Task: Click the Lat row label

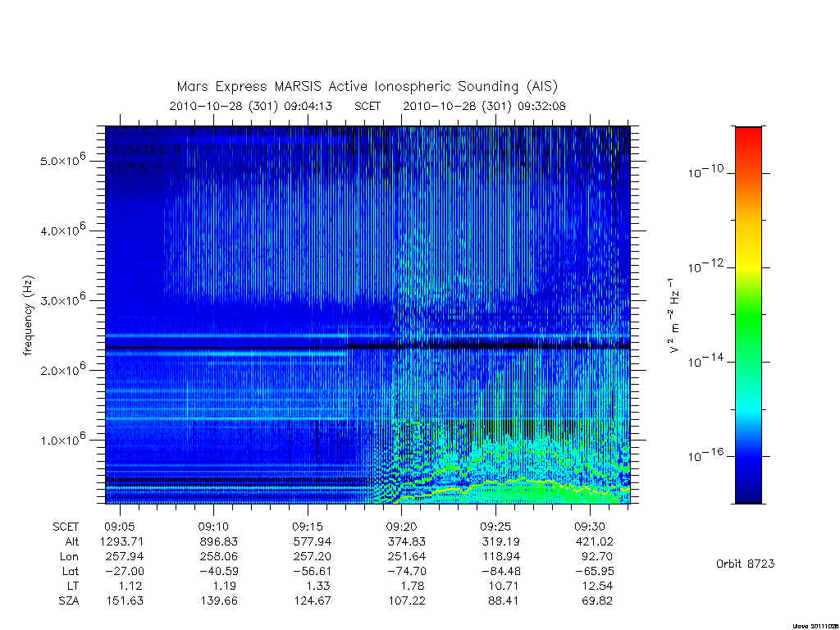Action: click(71, 571)
